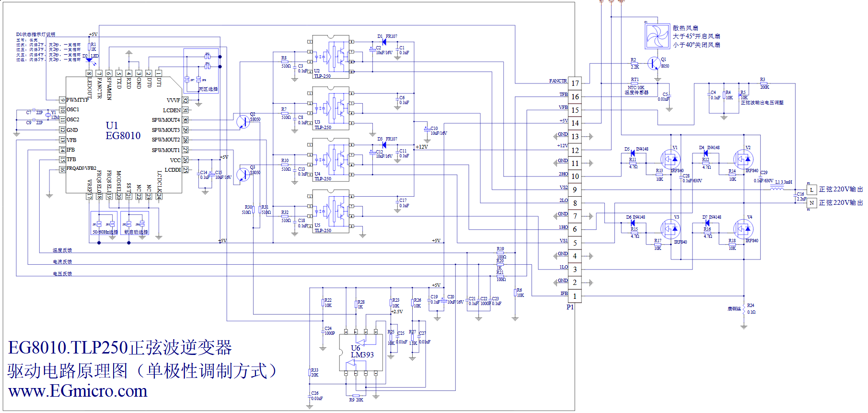Select the Q3 S8050 transistor symbol
The height and width of the screenshot is (413, 868).
pos(243,174)
